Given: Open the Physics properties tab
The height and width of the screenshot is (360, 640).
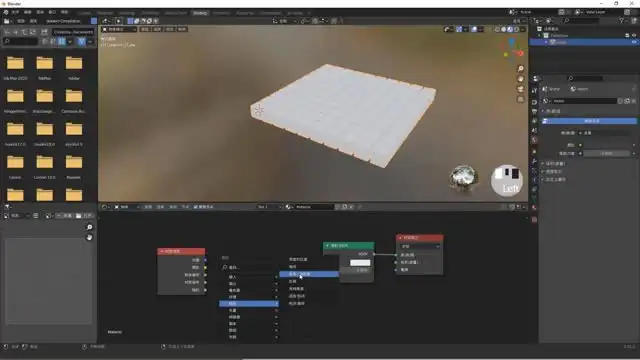Looking at the screenshot, I should coord(534,180).
